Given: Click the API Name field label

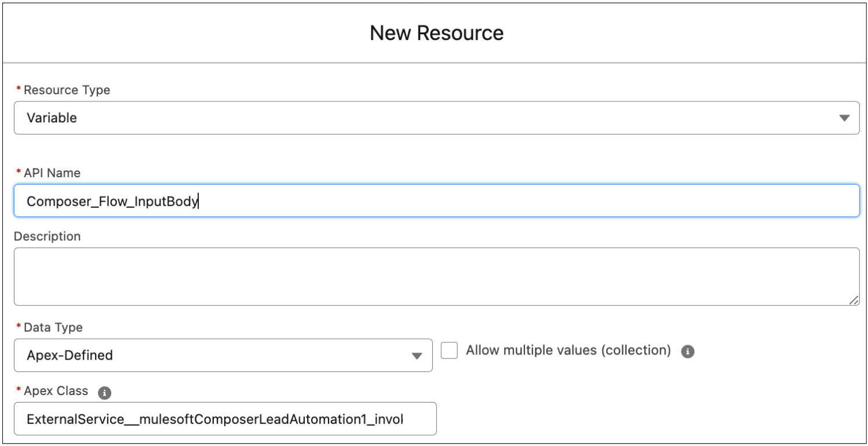Looking at the screenshot, I should (x=52, y=173).
